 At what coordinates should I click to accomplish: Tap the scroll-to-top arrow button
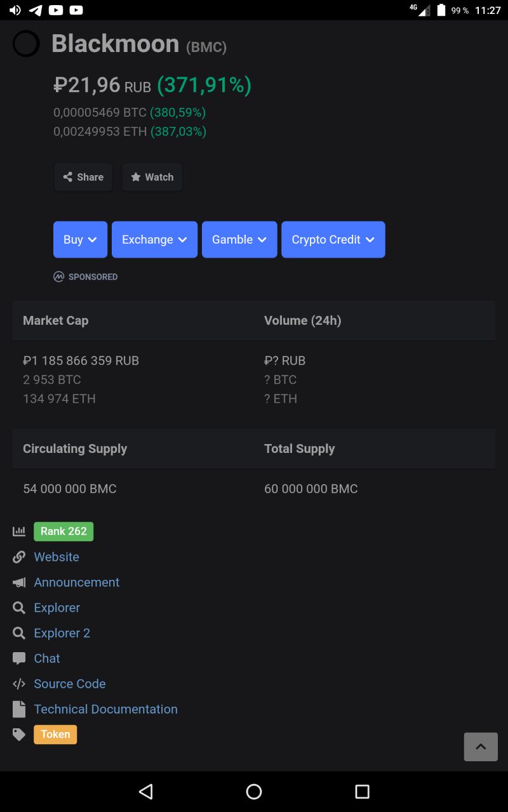point(481,747)
